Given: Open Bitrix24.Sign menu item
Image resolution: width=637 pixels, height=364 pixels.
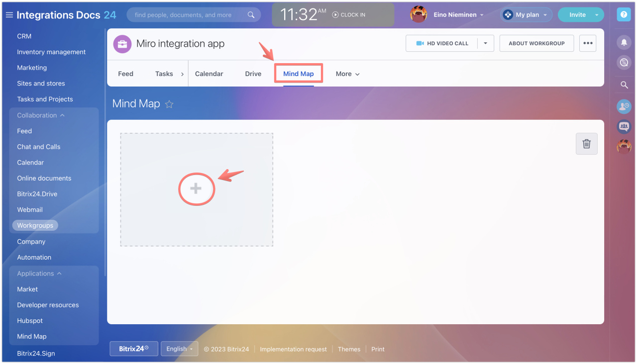Looking at the screenshot, I should [x=36, y=354].
